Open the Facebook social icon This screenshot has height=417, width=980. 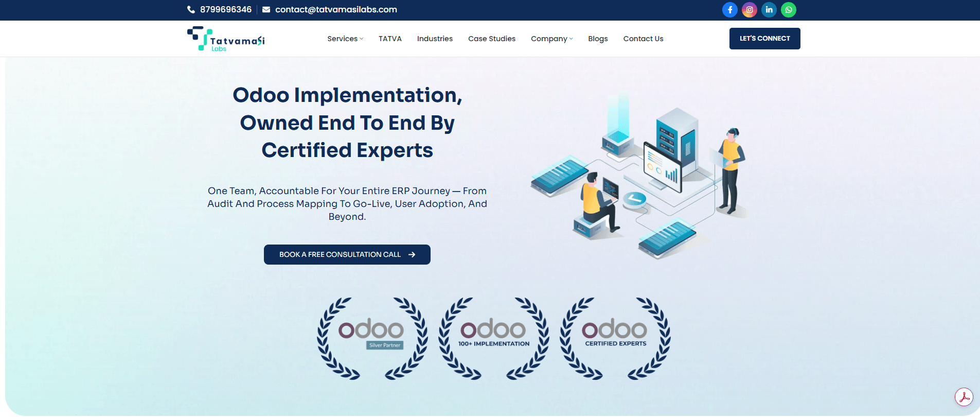pyautogui.click(x=729, y=10)
